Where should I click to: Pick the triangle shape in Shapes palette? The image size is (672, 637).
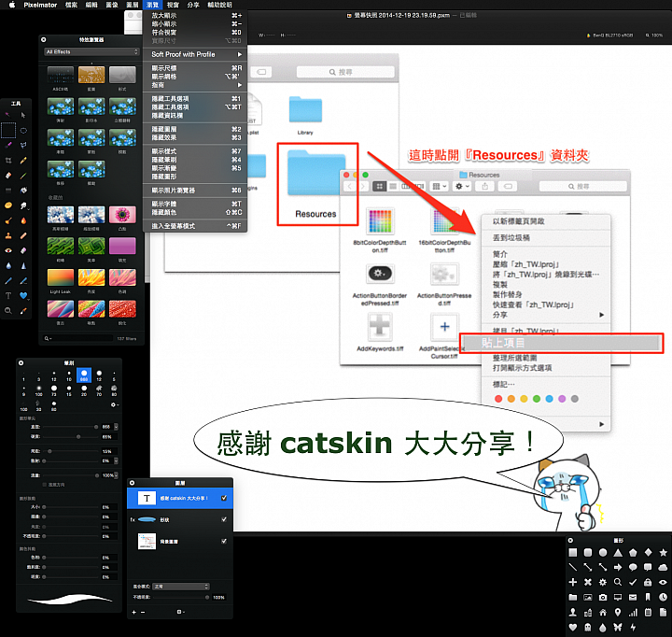click(618, 553)
